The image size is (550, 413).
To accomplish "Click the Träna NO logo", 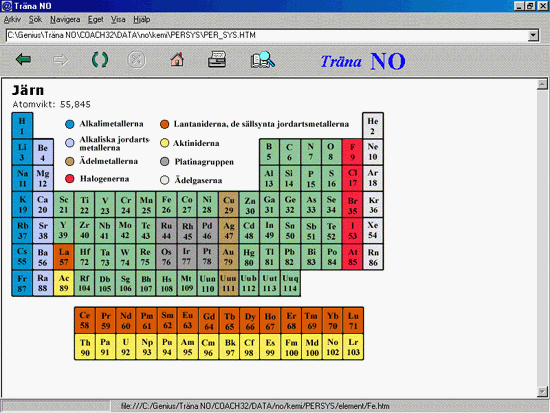I will (x=363, y=61).
